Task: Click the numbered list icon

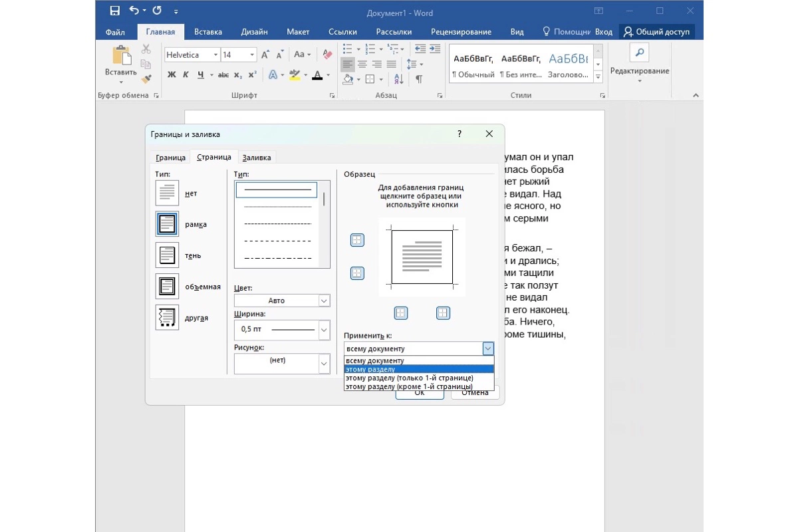Action: point(371,49)
